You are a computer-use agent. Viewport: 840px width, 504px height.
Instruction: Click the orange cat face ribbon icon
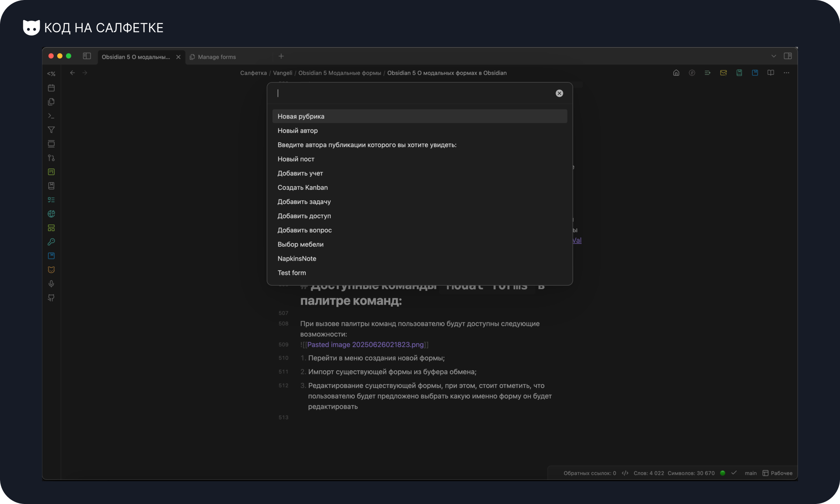coord(51,270)
